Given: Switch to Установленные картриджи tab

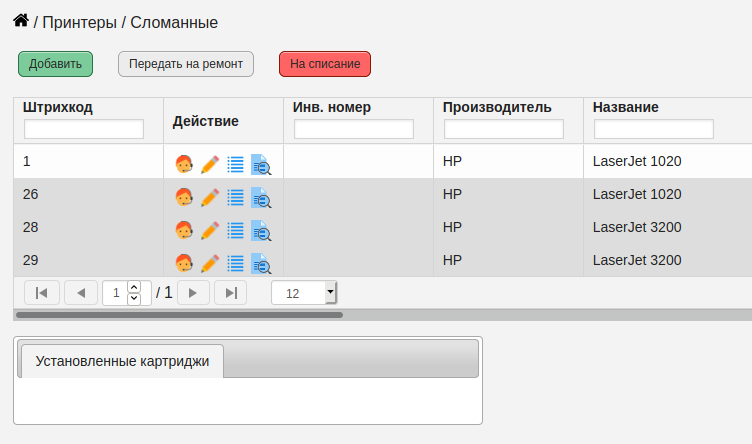Looking at the screenshot, I should [122, 361].
